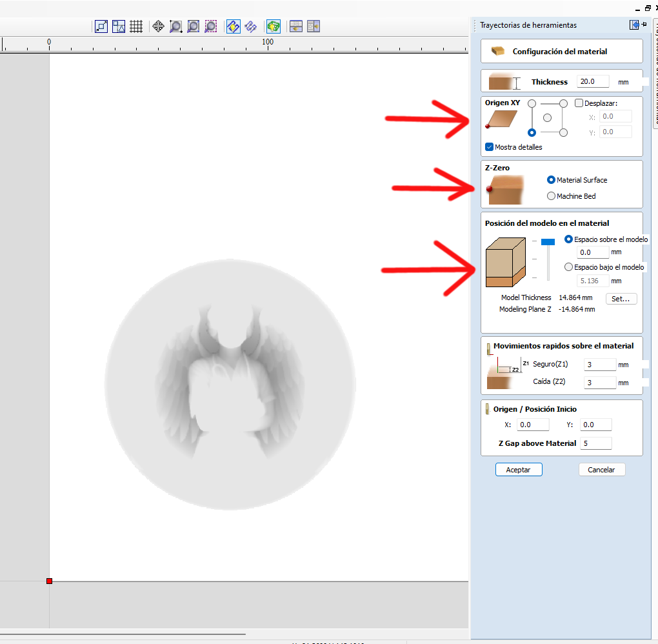Edit the Z Gap above Material field

pyautogui.click(x=596, y=443)
